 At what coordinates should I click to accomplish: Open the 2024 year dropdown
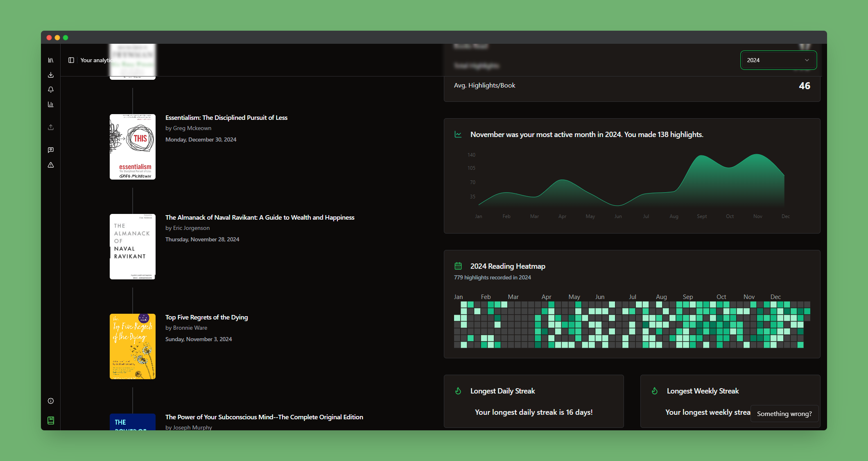778,60
